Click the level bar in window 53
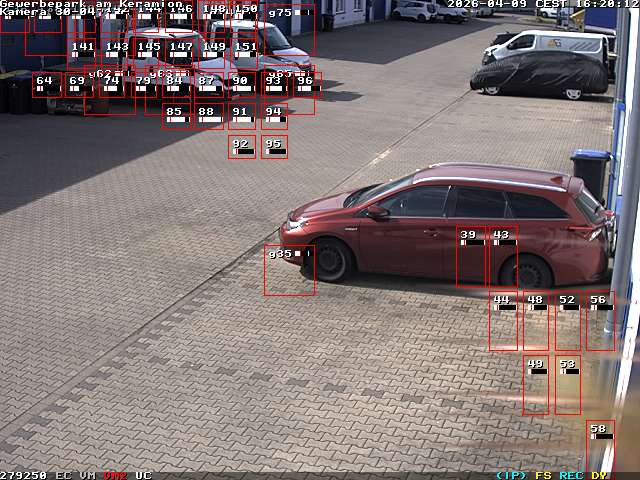 (x=570, y=371)
